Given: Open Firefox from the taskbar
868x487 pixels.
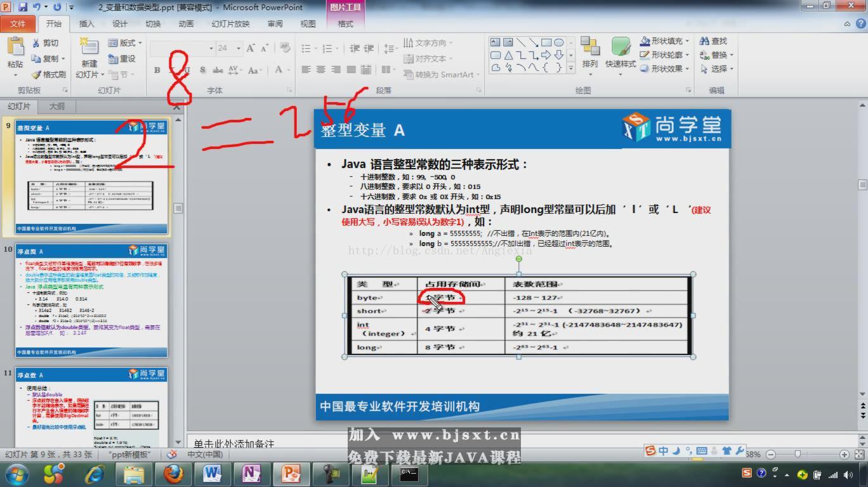Looking at the screenshot, I should pos(173,474).
